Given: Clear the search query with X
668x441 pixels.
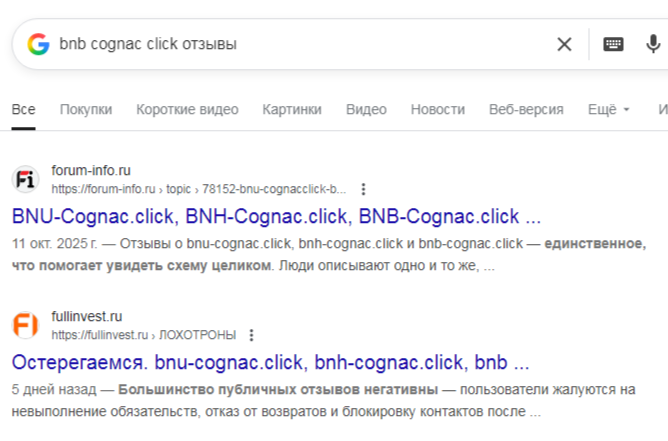Looking at the screenshot, I should pyautogui.click(x=564, y=44).
